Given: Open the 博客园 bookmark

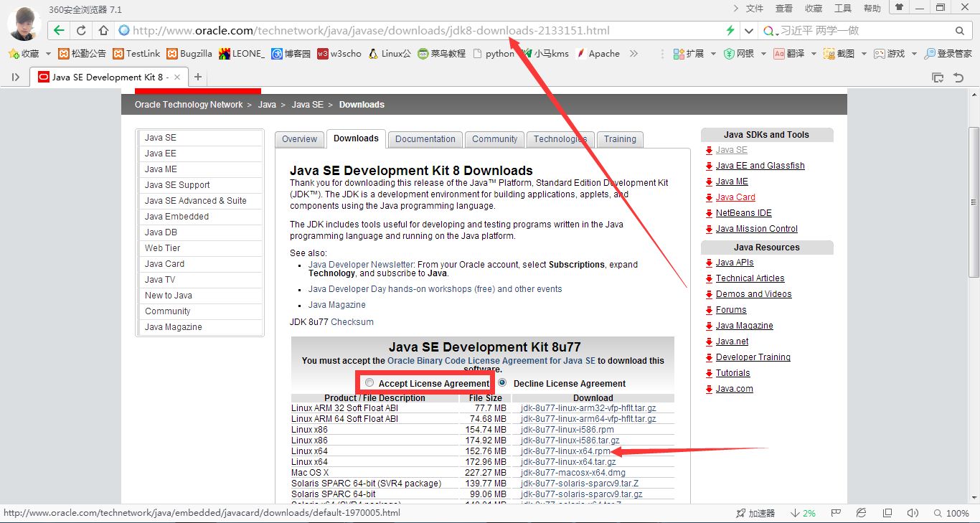Looking at the screenshot, I should pos(291,54).
